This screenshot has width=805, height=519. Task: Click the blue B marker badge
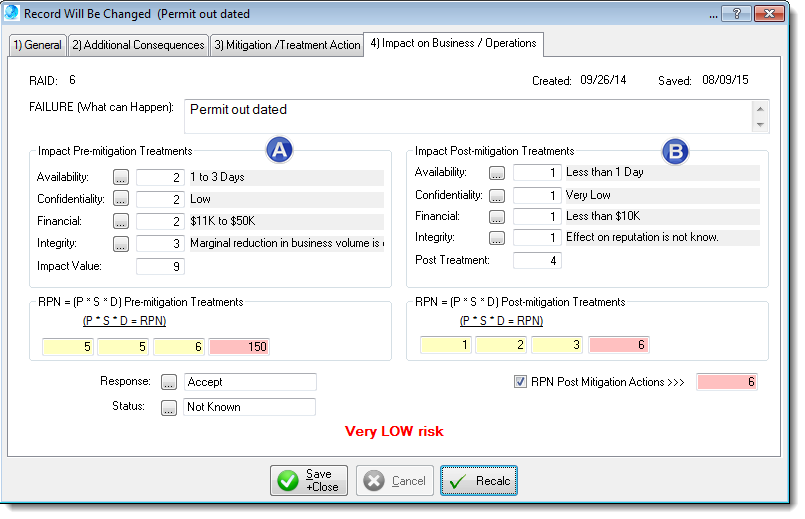[676, 151]
